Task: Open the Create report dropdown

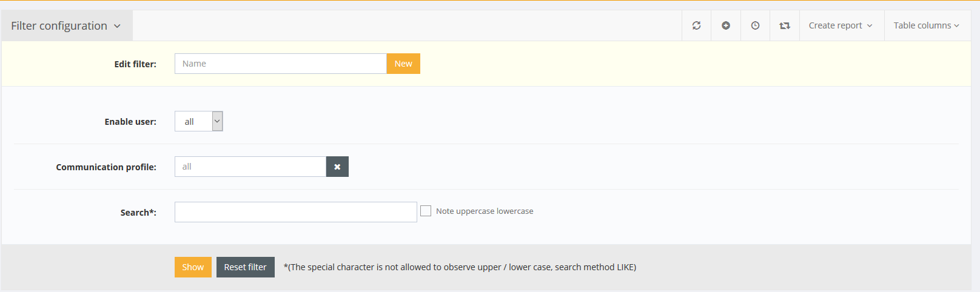Action: 841,25
